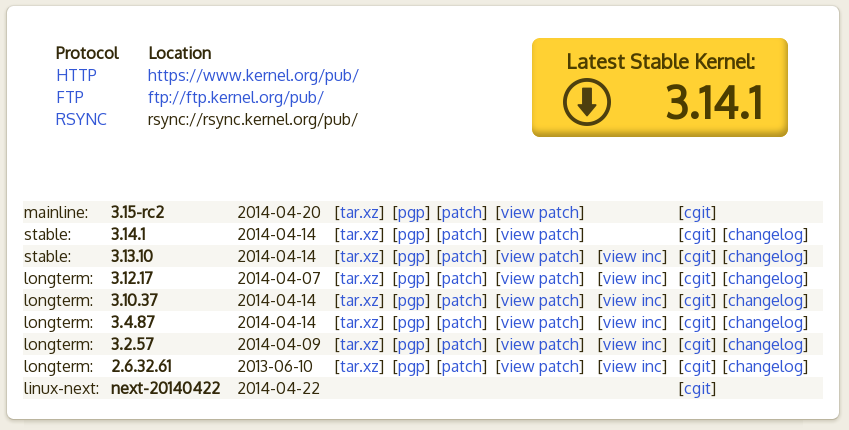Open cgit for linux-next next-20140422
Image resolution: width=849 pixels, height=430 pixels.
pyautogui.click(x=697, y=388)
